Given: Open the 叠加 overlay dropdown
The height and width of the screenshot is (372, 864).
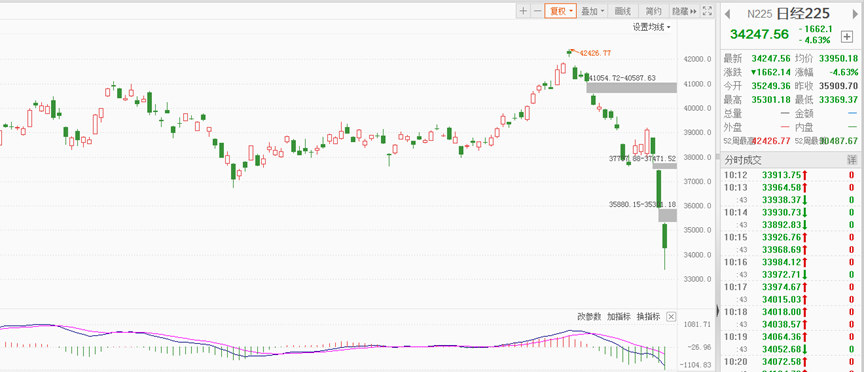Looking at the screenshot, I should 593,10.
